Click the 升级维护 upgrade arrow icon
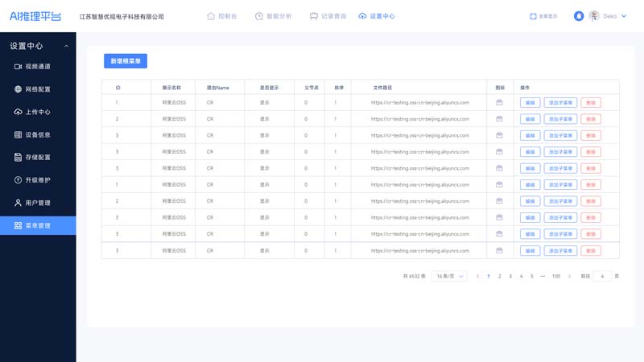644x362 pixels. 18,180
